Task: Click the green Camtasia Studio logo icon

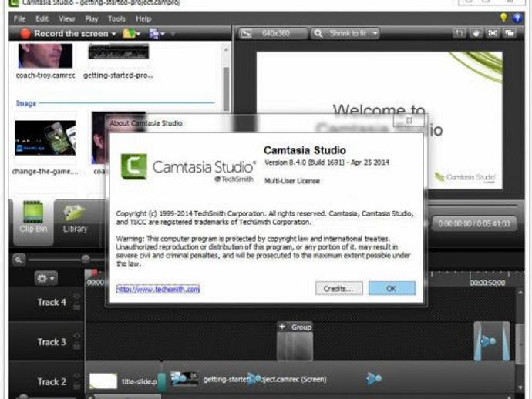Action: 134,166
